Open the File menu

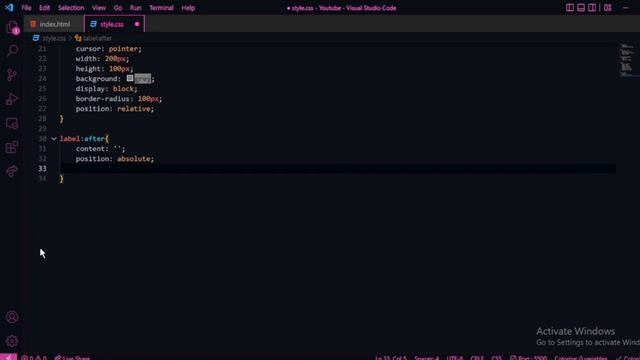point(26,8)
